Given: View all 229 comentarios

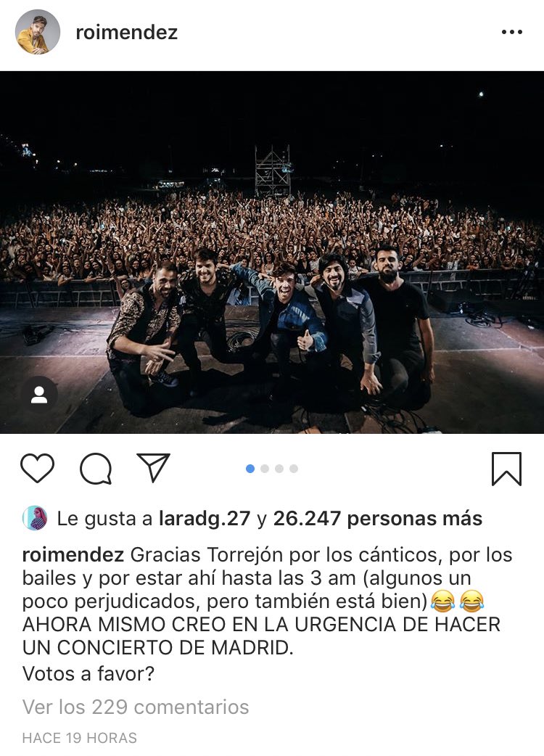Looking at the screenshot, I should [x=136, y=707].
